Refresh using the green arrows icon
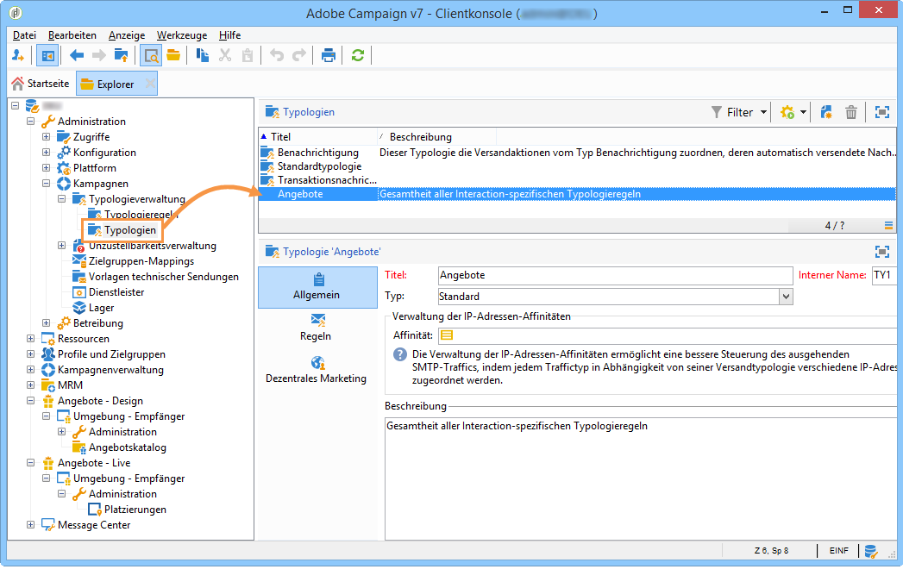Screen dimensions: 903x588 (358, 55)
